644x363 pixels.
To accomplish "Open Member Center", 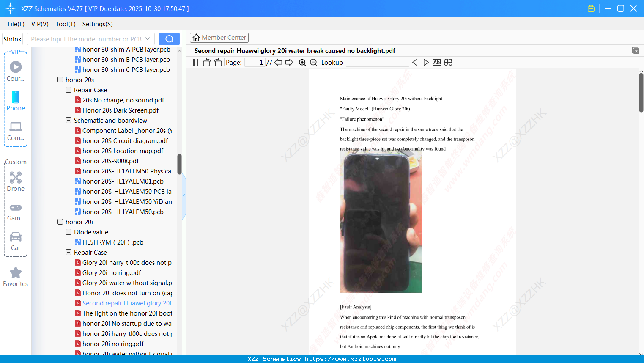I will click(219, 38).
